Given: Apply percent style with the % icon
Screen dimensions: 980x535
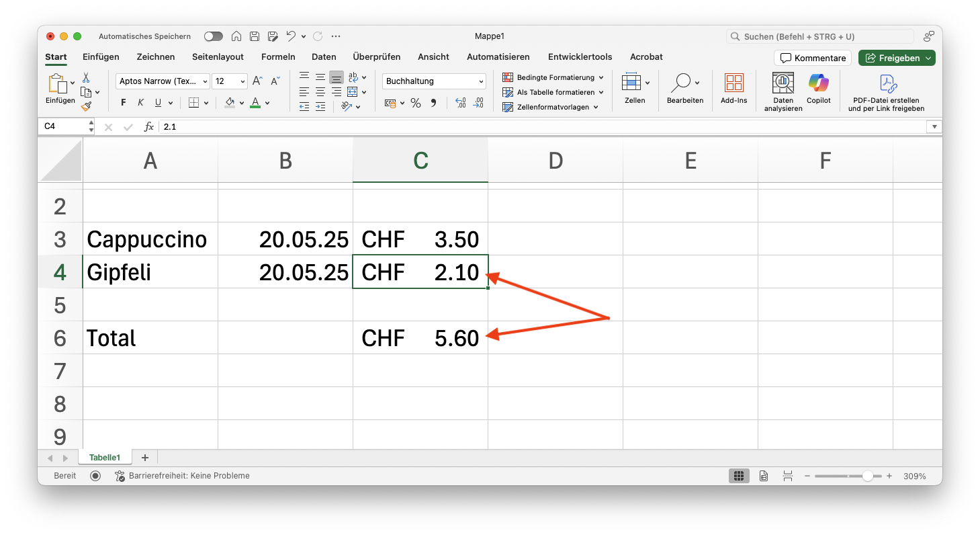Looking at the screenshot, I should click(416, 103).
